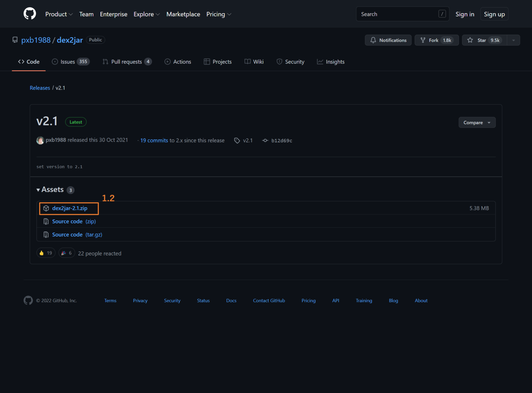Click the Notifications bell button
This screenshot has width=532, height=393.
point(388,40)
